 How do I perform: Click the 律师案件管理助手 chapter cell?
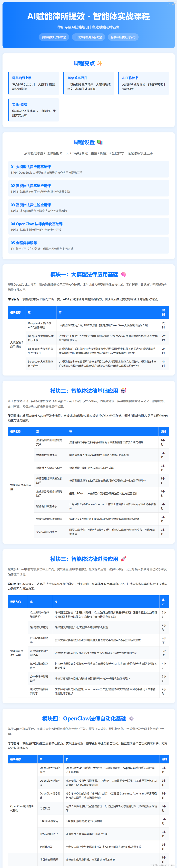point(51,455)
